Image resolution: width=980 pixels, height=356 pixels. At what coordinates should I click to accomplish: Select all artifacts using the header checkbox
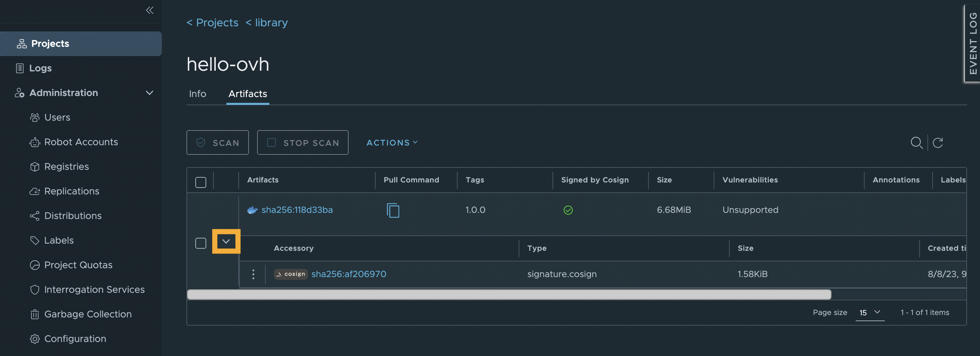[200, 182]
